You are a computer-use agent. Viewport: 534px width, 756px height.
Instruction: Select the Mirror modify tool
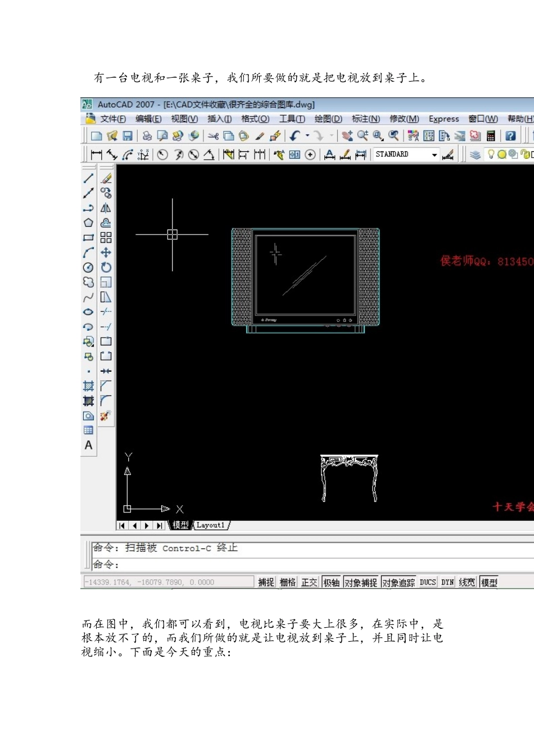click(106, 208)
